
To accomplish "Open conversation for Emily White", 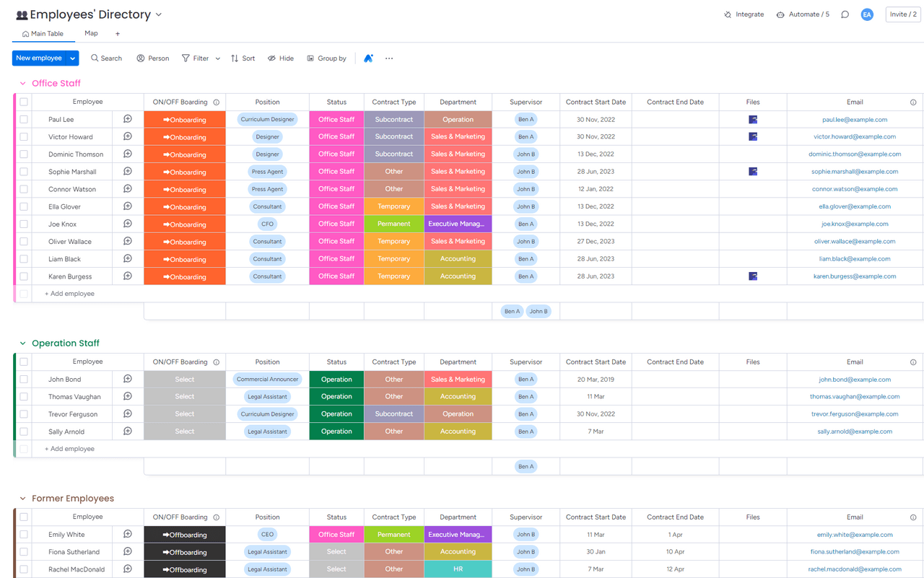I will click(128, 535).
